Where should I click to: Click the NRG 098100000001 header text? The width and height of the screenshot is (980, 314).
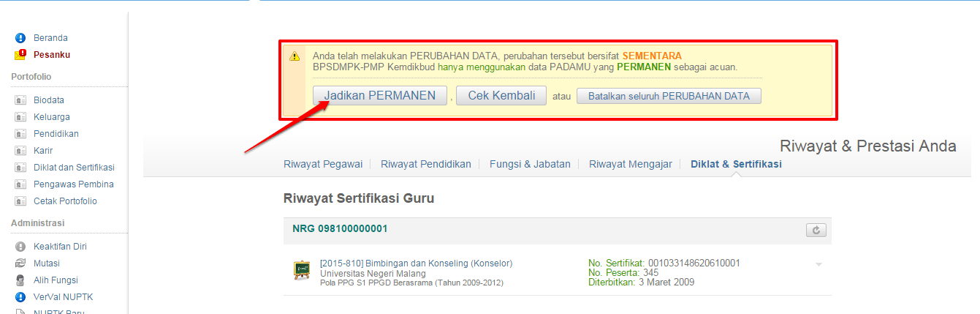tap(340, 228)
